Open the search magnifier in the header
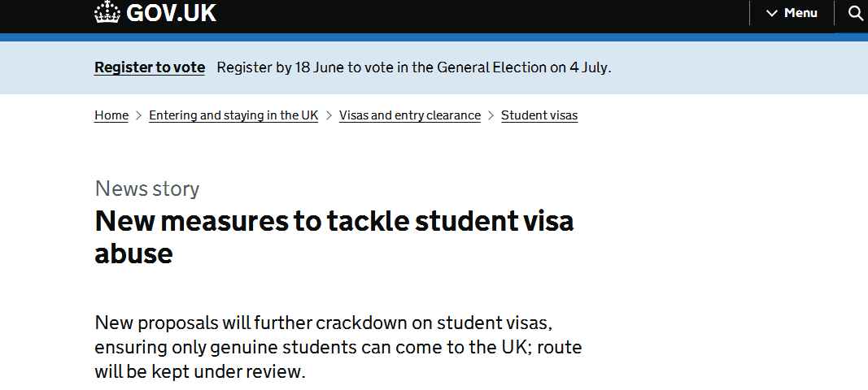The height and width of the screenshot is (390, 868). tap(857, 13)
